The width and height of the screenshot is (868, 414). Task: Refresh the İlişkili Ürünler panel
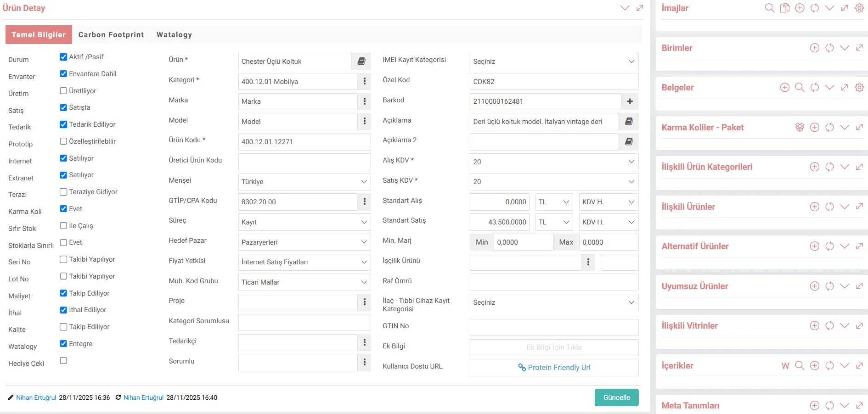tap(829, 207)
